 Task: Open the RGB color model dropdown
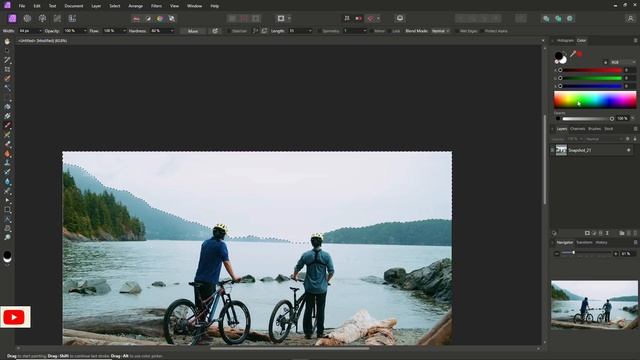(622, 62)
